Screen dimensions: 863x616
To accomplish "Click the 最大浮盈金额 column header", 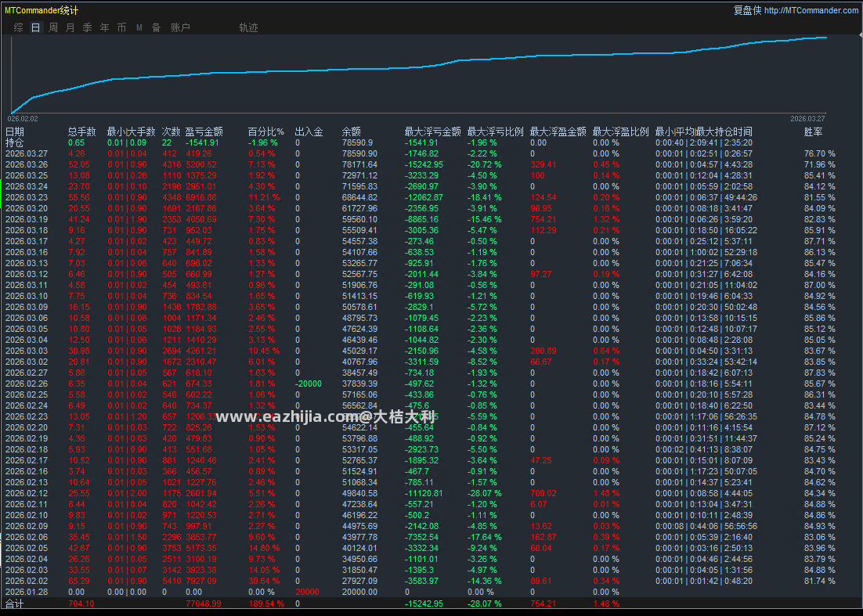I will 558,132.
